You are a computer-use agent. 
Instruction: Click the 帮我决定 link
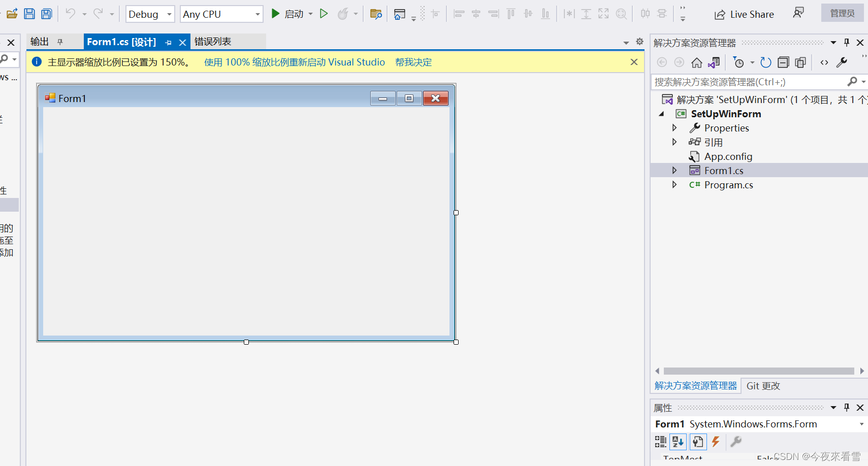point(413,62)
